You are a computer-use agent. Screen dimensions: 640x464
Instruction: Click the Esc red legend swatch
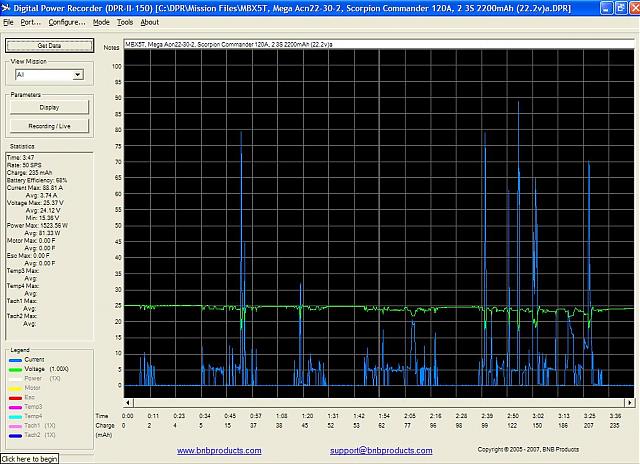coord(15,397)
